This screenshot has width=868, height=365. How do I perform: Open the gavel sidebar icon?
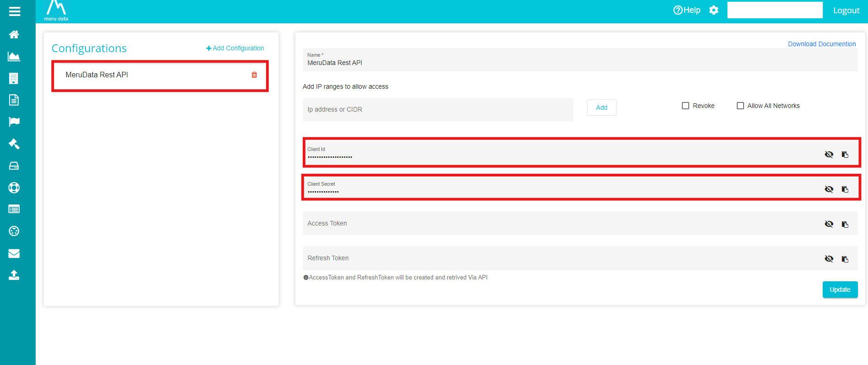click(x=14, y=144)
